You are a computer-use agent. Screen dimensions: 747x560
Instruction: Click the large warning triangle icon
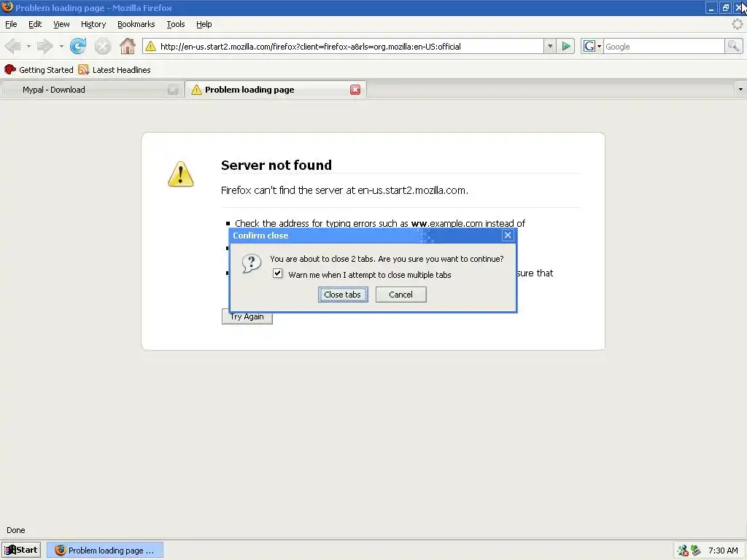pos(181,174)
